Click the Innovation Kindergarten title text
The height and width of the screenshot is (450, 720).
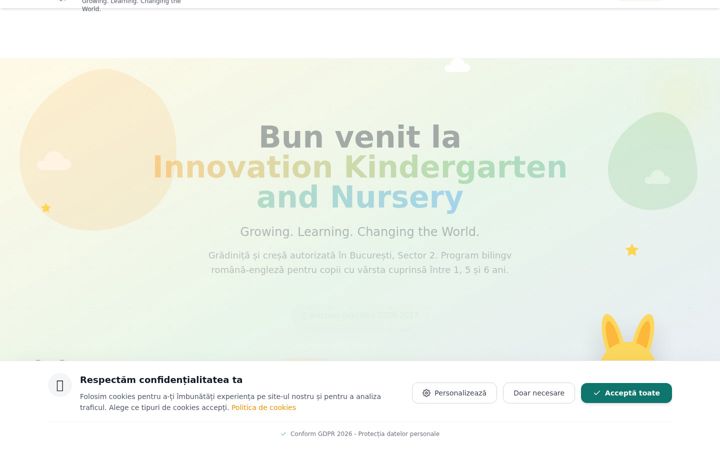(x=360, y=167)
